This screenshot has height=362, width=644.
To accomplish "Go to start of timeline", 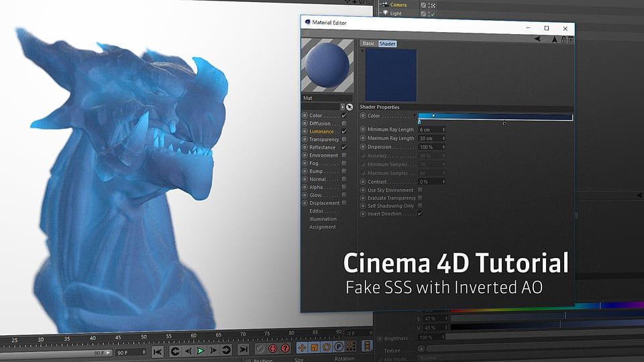I will pyautogui.click(x=157, y=351).
